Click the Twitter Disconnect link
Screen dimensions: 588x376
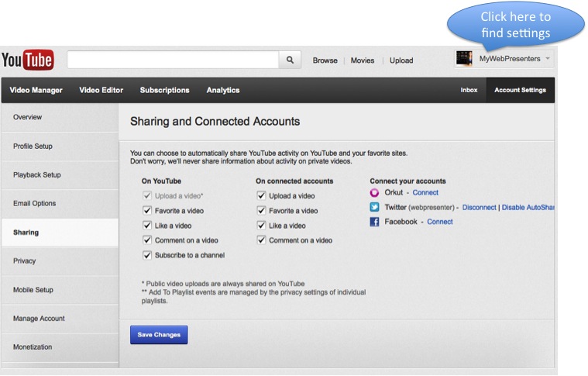(479, 208)
